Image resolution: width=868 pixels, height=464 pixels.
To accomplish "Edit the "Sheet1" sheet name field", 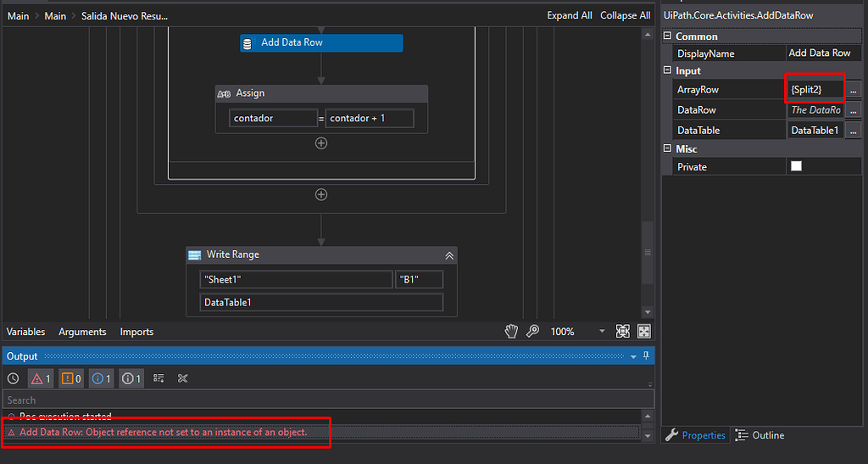I will (x=296, y=280).
